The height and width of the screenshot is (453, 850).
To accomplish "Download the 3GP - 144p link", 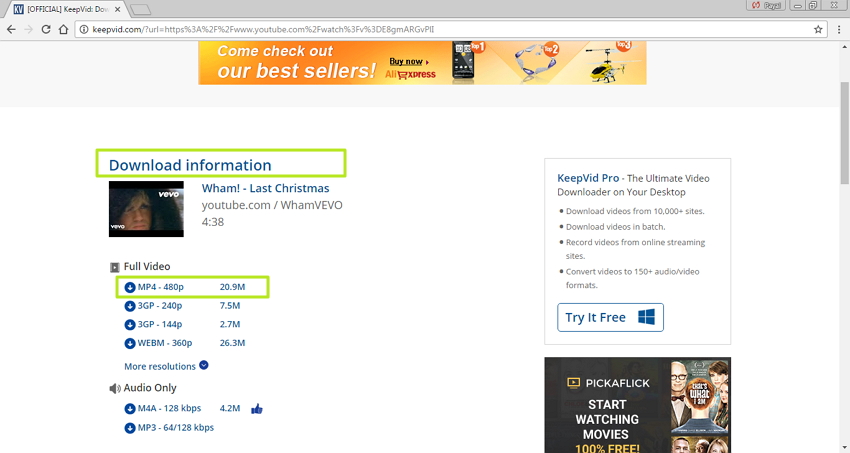I will pos(160,324).
